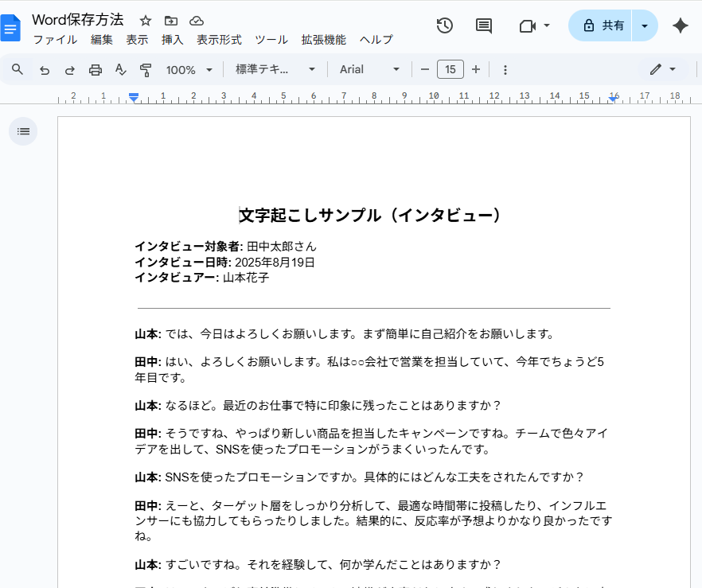Click the interviewer name 山本花子
The height and width of the screenshot is (588, 702).
pos(246,278)
